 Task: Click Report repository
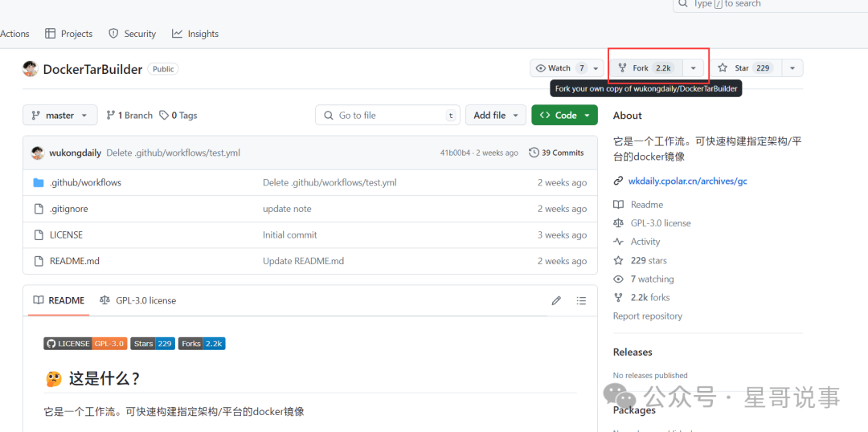pyautogui.click(x=647, y=316)
